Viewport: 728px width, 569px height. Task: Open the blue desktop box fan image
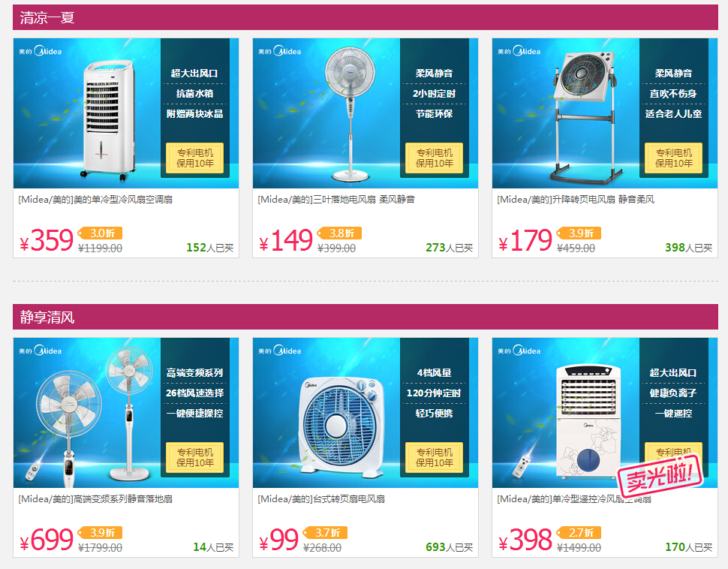click(x=366, y=413)
